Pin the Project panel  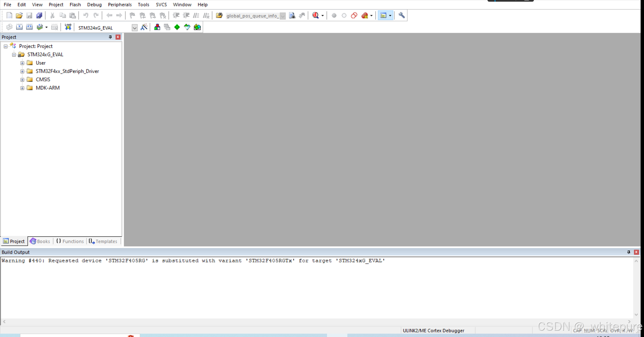point(110,37)
